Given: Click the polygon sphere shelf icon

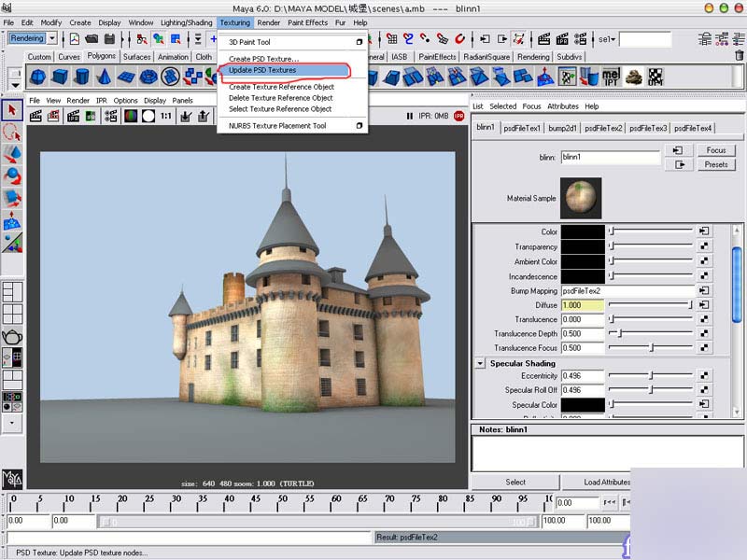Looking at the screenshot, I should pos(38,77).
